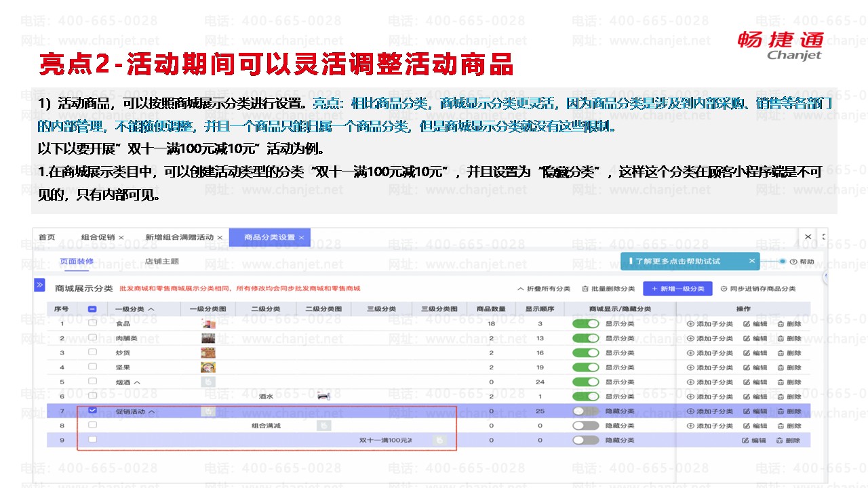Image resolution: width=868 pixels, height=488 pixels.
Task: Dismiss the 了解更多点击帮助试试 tooltip
Action: pyautogui.click(x=751, y=261)
